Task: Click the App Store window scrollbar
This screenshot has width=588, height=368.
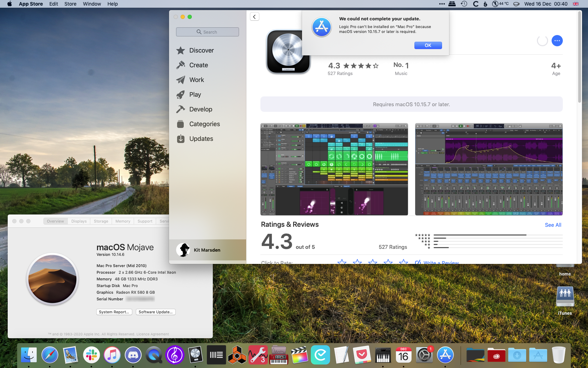Action: [579, 58]
